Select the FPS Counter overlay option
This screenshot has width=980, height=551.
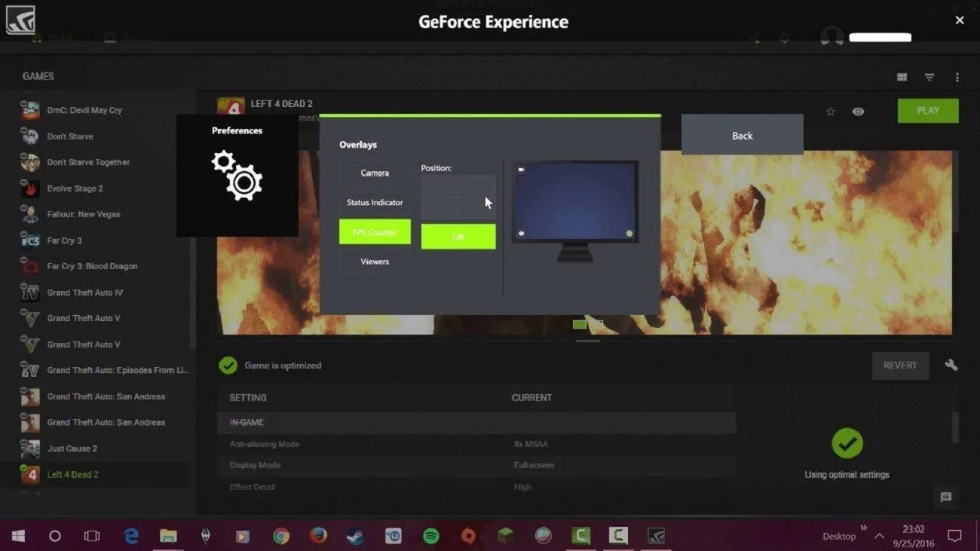pyautogui.click(x=375, y=232)
